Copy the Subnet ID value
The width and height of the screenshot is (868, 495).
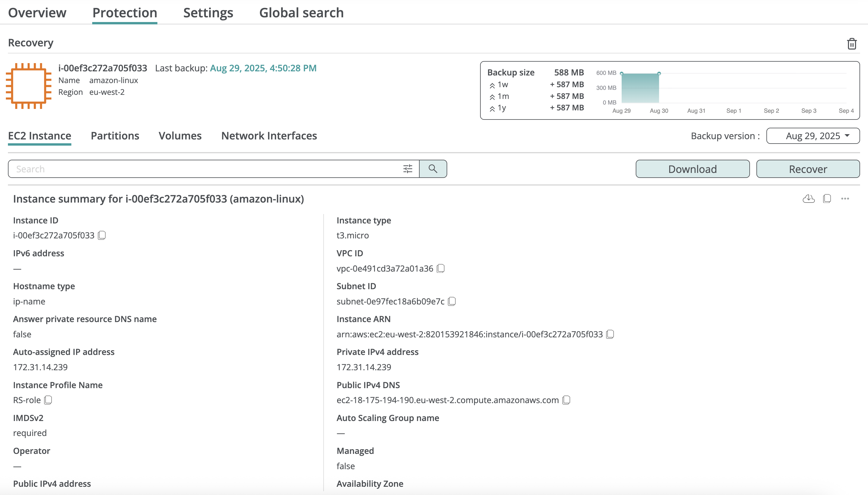pos(452,302)
